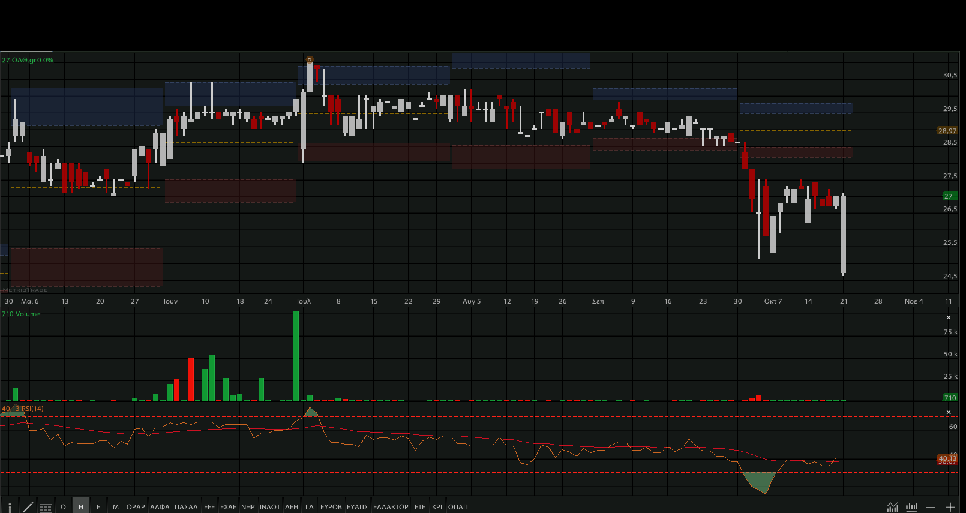This screenshot has height=513, width=966.
Task: Switch to the D timeframe button
Action: [63, 507]
